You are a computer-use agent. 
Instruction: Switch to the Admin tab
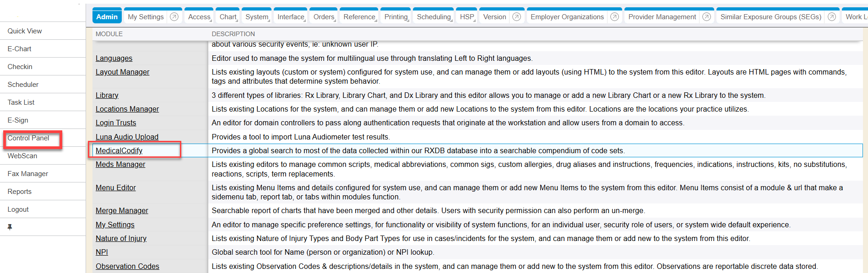pos(107,17)
